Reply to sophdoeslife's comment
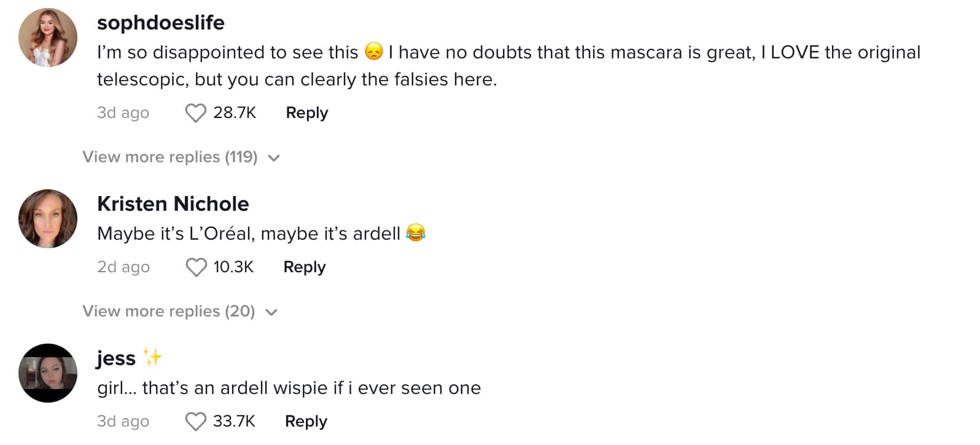The width and height of the screenshot is (980, 445). (x=307, y=113)
